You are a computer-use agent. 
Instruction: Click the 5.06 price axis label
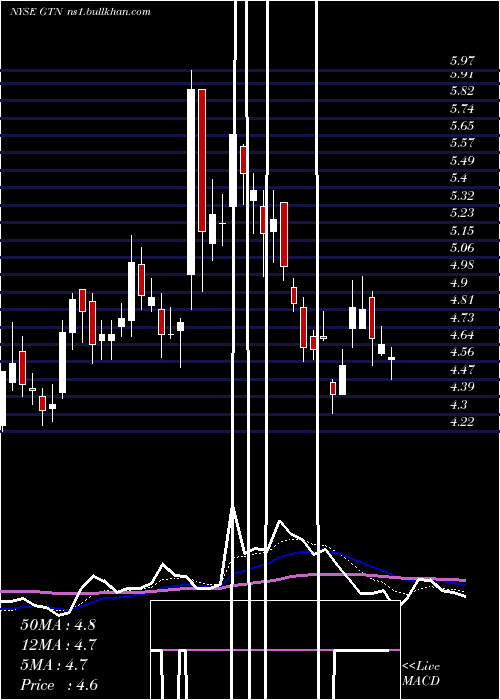[x=462, y=248]
